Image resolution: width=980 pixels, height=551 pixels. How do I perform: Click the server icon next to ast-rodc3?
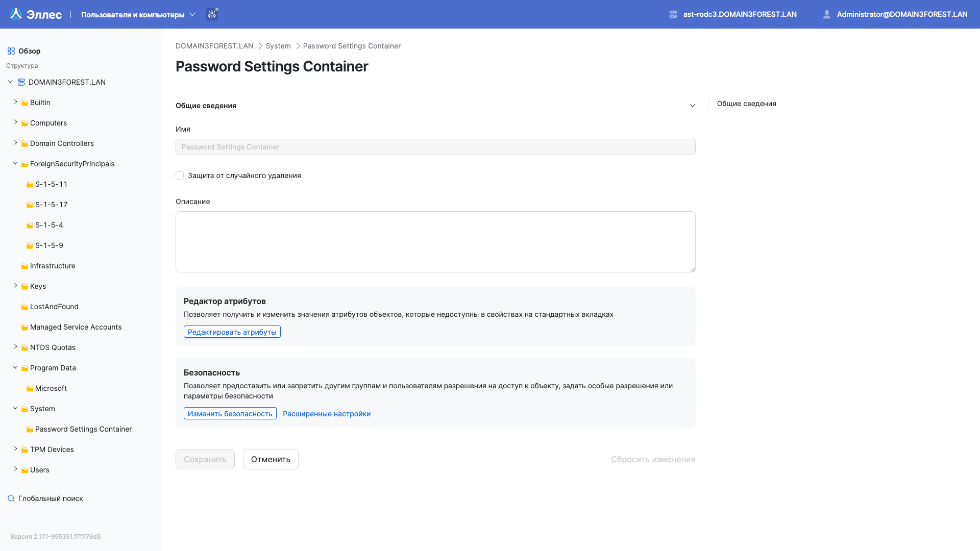pos(673,14)
